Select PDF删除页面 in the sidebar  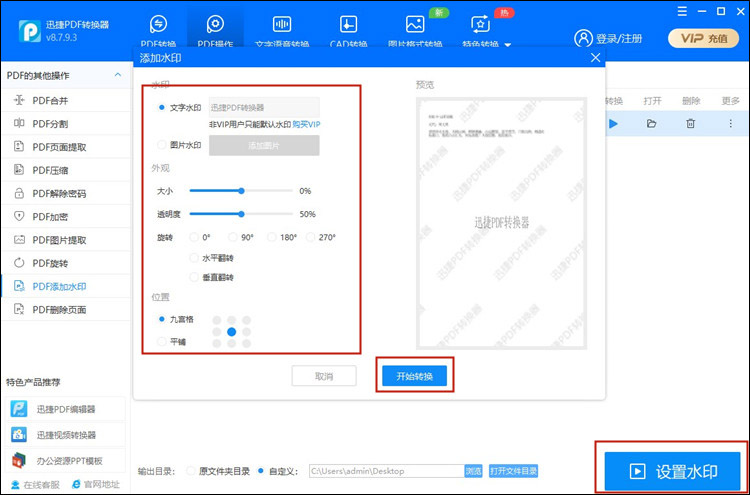[66, 309]
